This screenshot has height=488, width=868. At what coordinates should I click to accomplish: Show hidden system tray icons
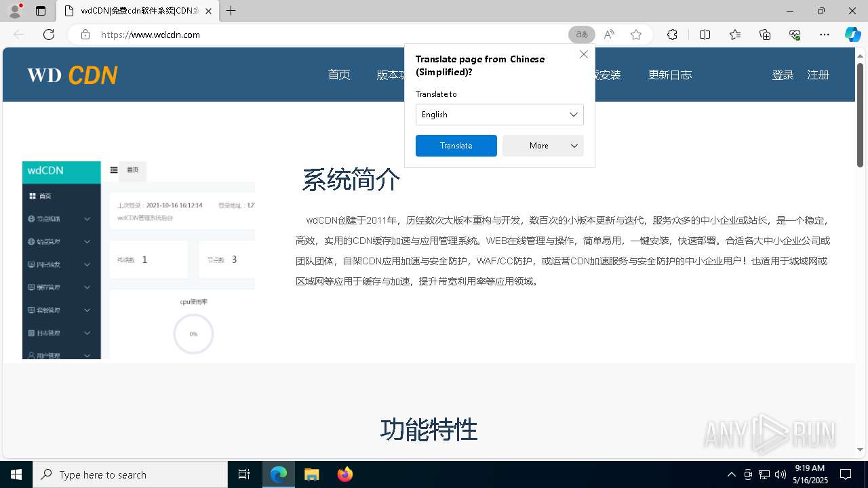click(x=731, y=474)
